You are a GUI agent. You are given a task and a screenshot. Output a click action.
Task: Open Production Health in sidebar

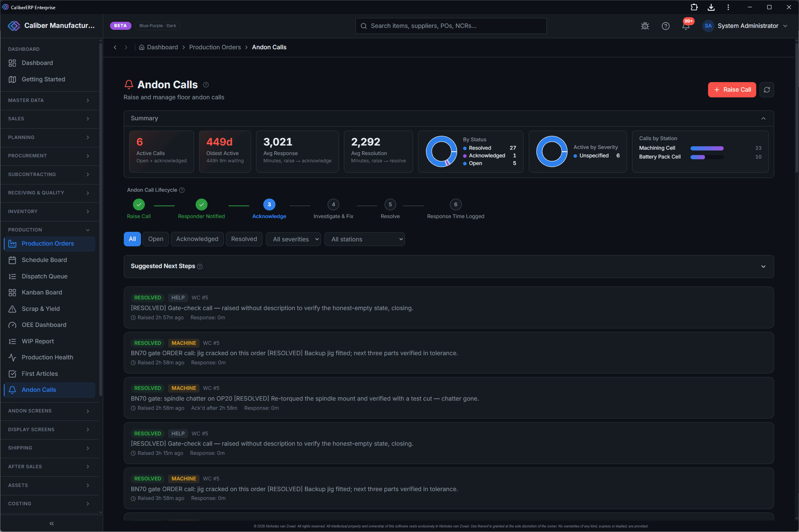click(x=49, y=357)
